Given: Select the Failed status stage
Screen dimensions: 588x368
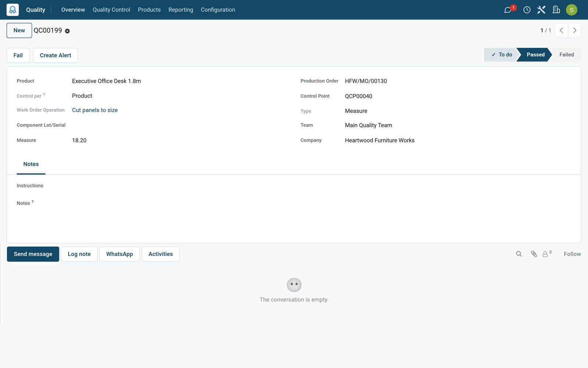Looking at the screenshot, I should (566, 54).
